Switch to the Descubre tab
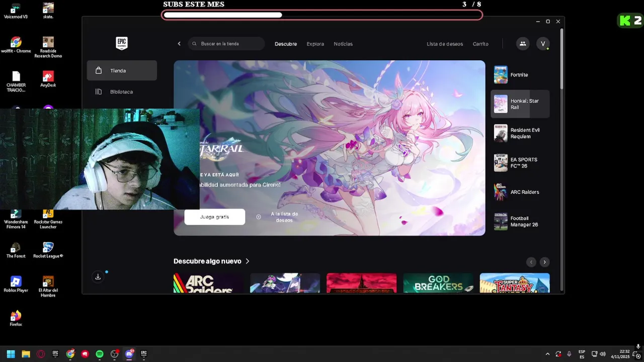644x362 pixels. click(x=286, y=44)
